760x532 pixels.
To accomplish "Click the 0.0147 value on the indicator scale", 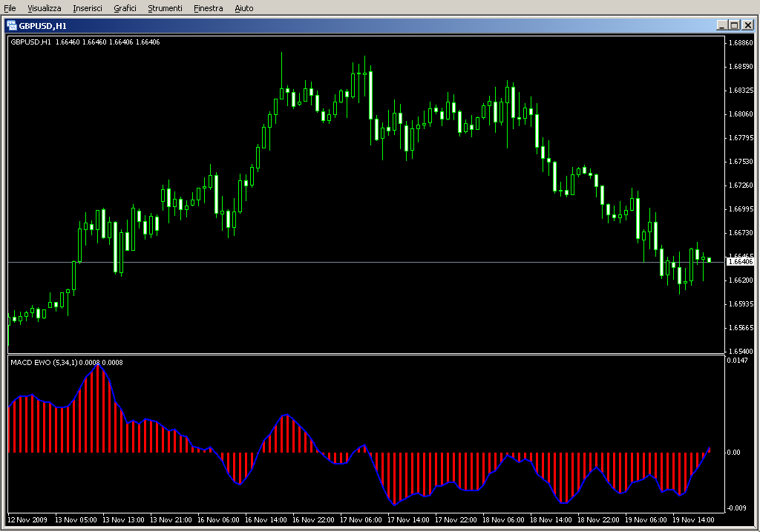I will coord(738,360).
